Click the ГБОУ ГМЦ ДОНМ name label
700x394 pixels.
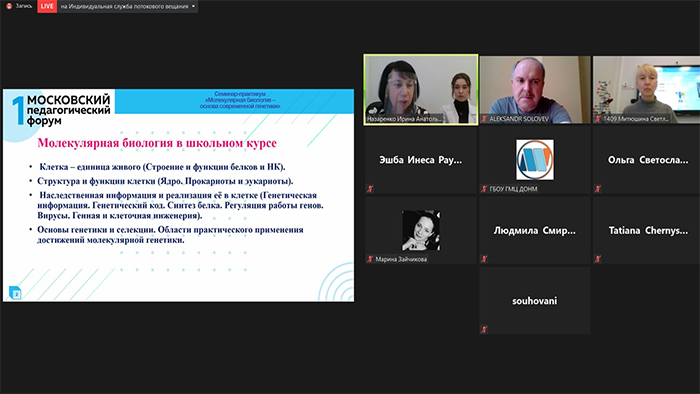[x=513, y=189]
